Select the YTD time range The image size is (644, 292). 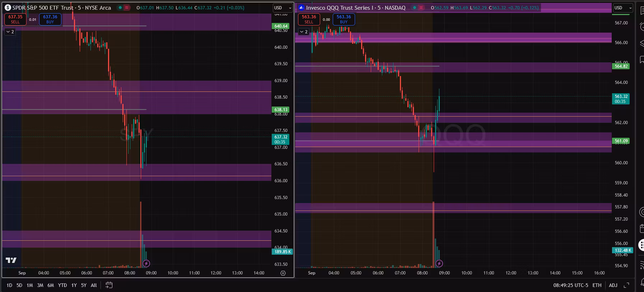(x=62, y=285)
